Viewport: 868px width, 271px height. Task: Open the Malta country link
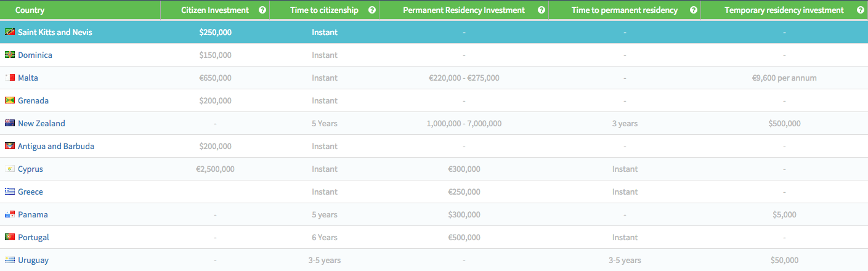point(28,78)
